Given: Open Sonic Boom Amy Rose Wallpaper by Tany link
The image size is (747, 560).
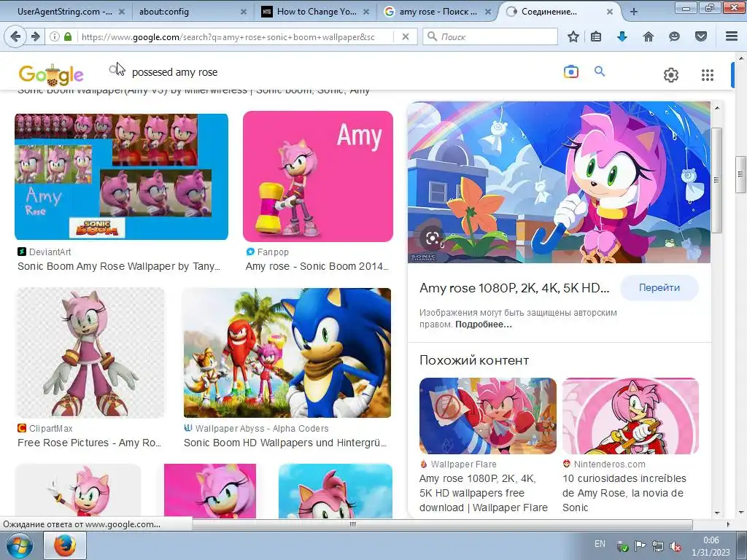Looking at the screenshot, I should coord(119,266).
